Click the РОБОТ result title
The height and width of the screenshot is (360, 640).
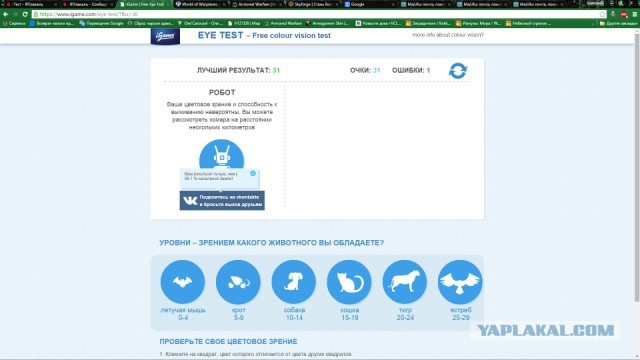tap(222, 93)
